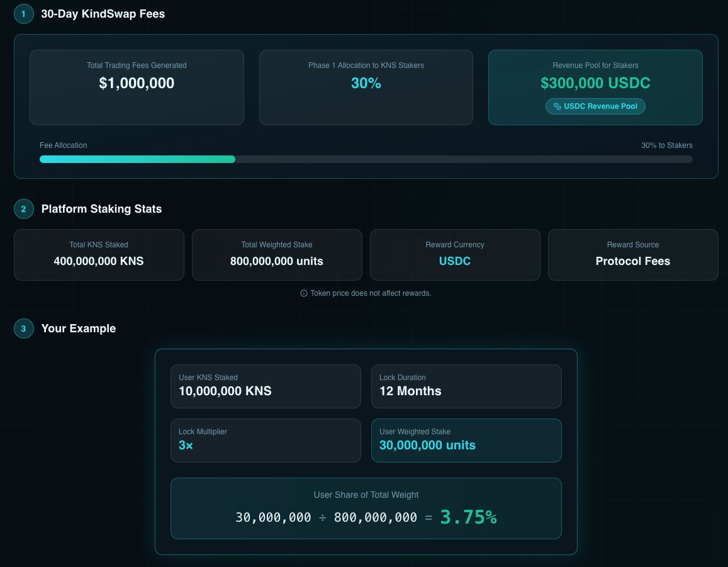Click the User Share of Total Weight label

pyautogui.click(x=366, y=495)
